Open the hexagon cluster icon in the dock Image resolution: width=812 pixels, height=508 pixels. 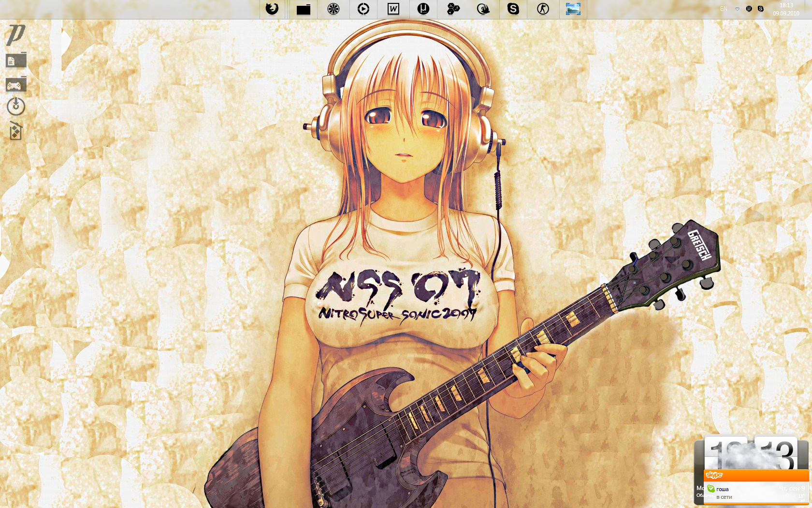[x=453, y=9]
